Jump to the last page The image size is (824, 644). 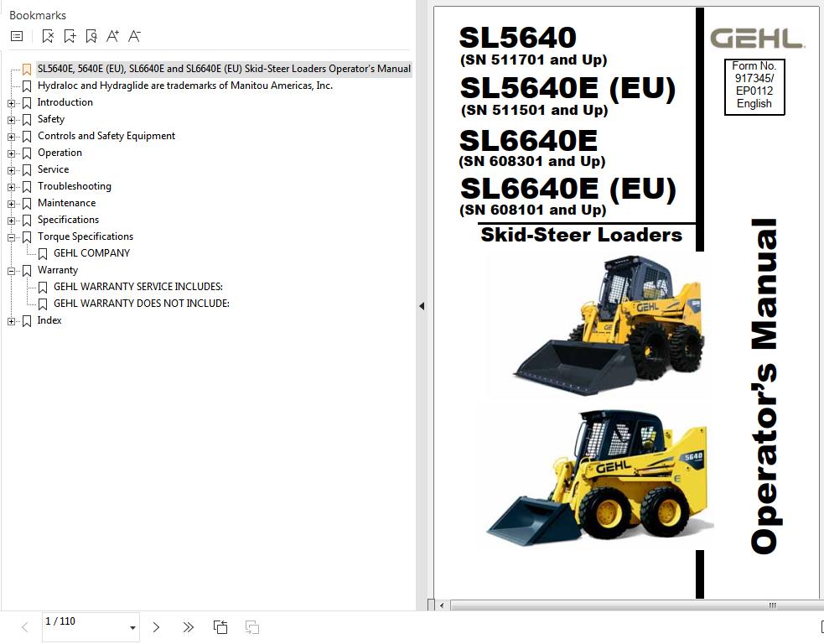(x=188, y=626)
